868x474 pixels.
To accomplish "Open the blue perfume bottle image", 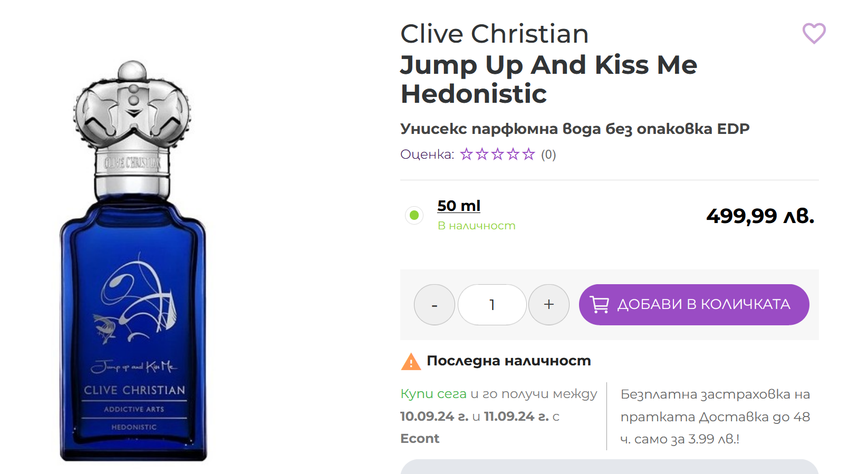I will click(133, 261).
